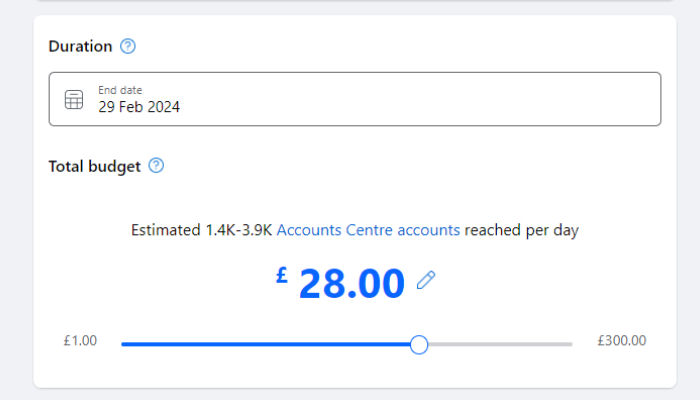Click the £1.00 minimum budget label
The width and height of the screenshot is (700, 400).
[x=80, y=340]
